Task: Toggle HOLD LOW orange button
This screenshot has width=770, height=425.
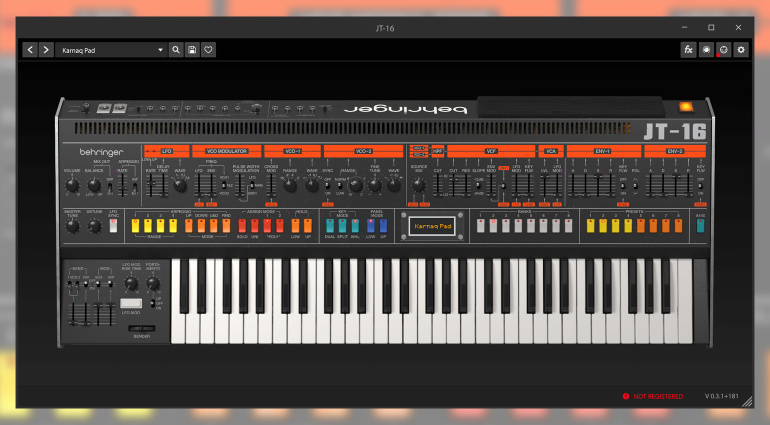Action: (x=295, y=226)
